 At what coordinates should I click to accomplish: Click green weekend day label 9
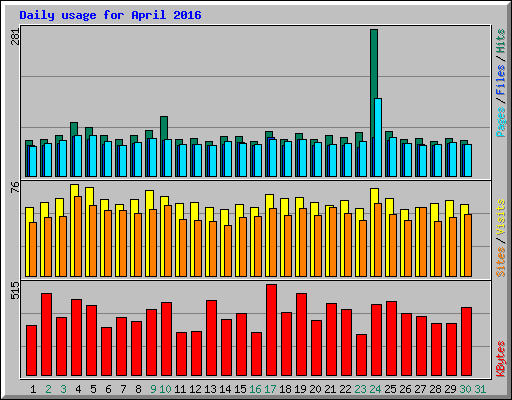(x=153, y=389)
